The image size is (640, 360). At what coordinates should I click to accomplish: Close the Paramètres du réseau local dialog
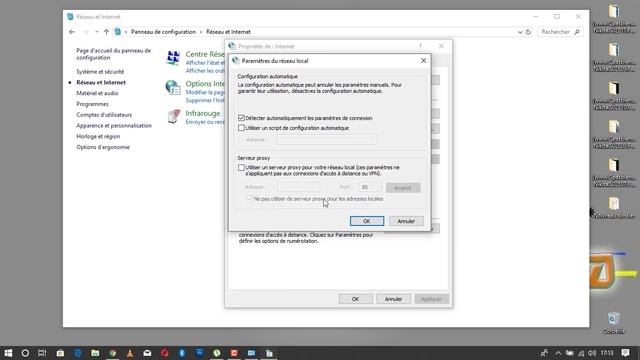pos(423,60)
